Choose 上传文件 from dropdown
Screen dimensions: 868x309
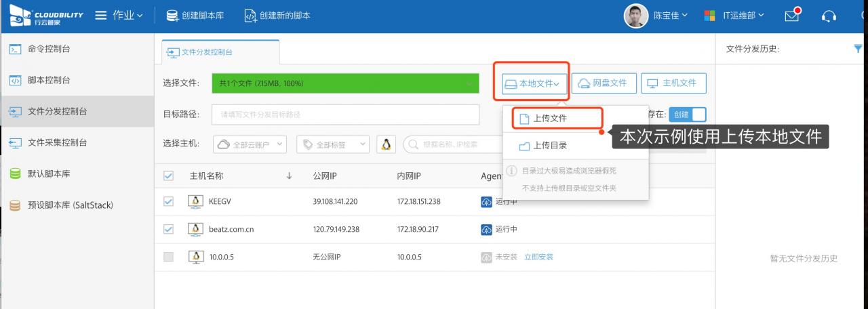coord(557,118)
